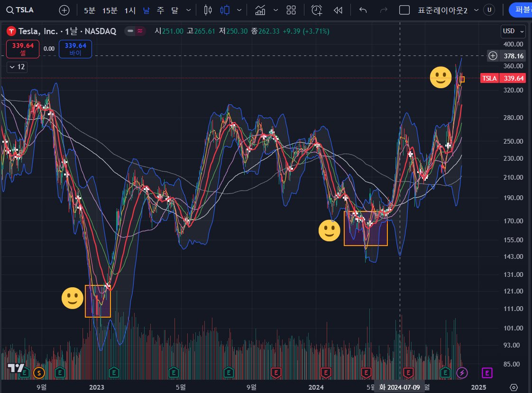Click the blue 퍼블 publish button
This screenshot has height=393, width=532.
521,10
